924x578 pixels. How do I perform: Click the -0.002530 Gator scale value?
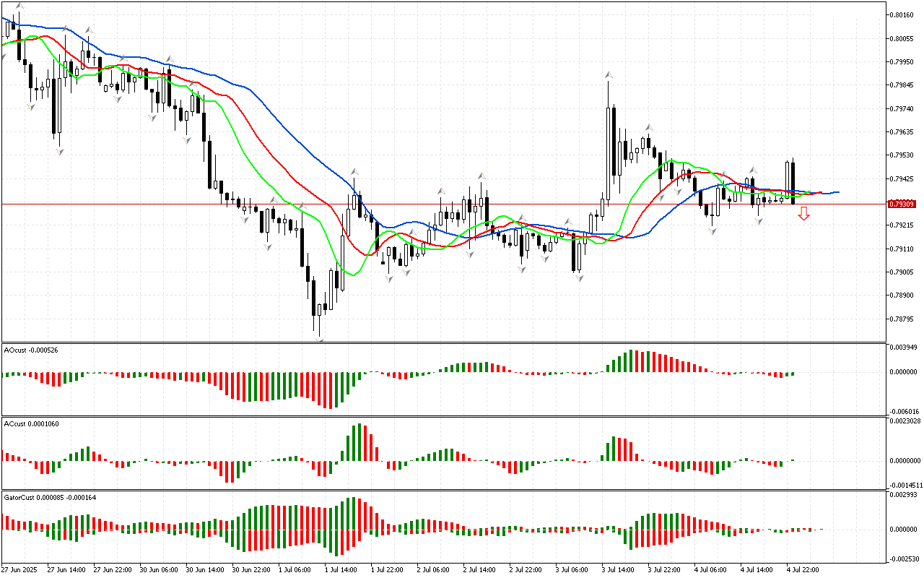[x=904, y=558]
